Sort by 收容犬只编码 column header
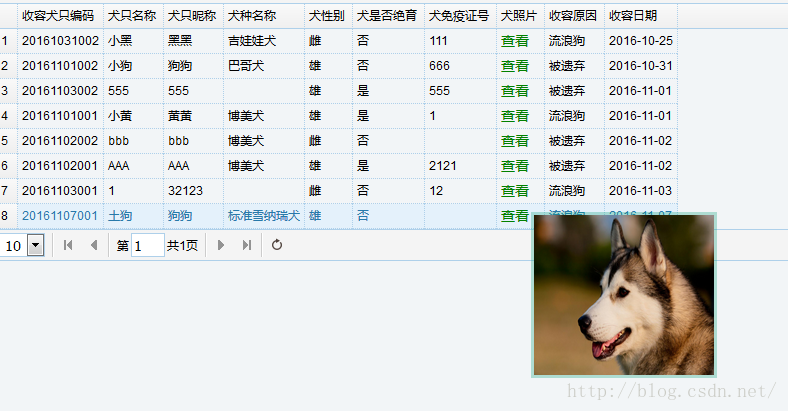This screenshot has height=411, width=788. tap(58, 16)
